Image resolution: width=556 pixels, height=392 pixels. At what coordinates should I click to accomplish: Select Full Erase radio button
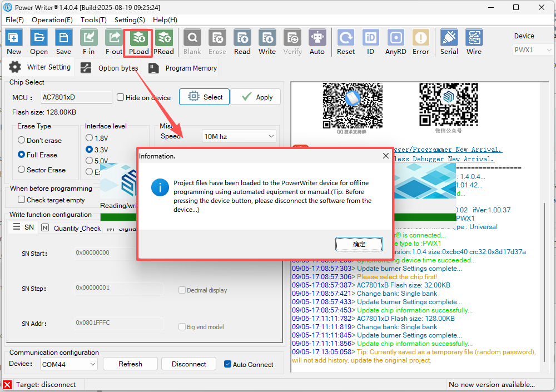[21, 155]
